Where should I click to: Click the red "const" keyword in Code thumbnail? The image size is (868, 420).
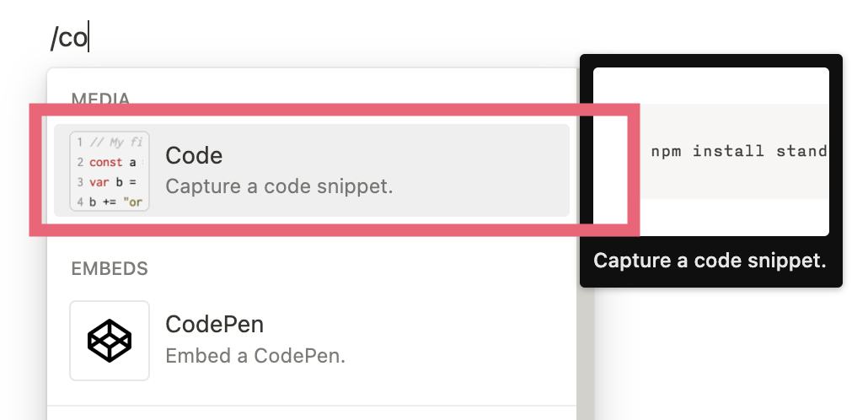(x=105, y=162)
